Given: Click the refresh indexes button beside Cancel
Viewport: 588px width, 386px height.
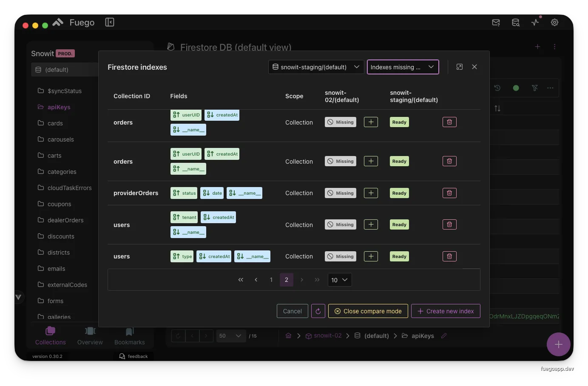Looking at the screenshot, I should [318, 311].
